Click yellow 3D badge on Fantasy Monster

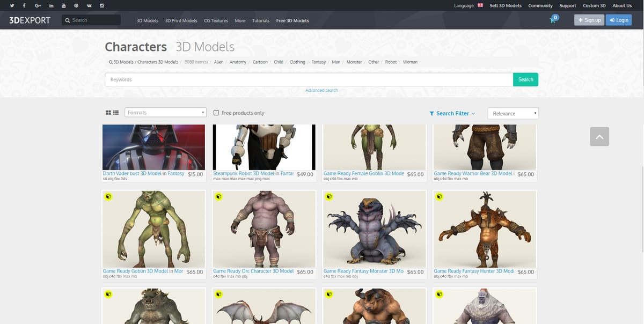point(329,196)
